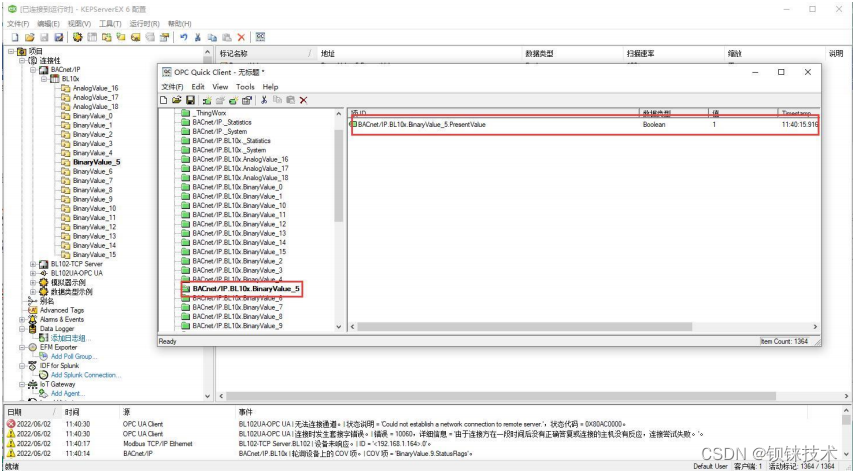Click Open Project folder icon in KEPServerEX toolbar
This screenshot has width=853, height=472.
coord(29,37)
